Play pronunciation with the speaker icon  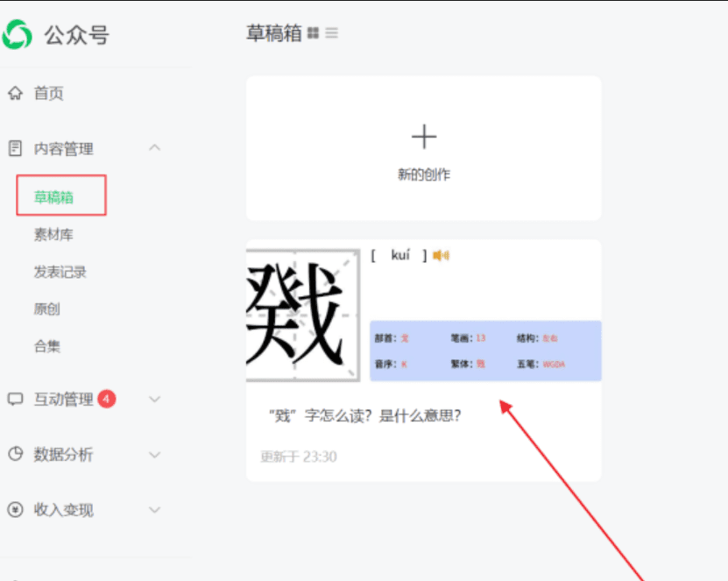tap(441, 255)
